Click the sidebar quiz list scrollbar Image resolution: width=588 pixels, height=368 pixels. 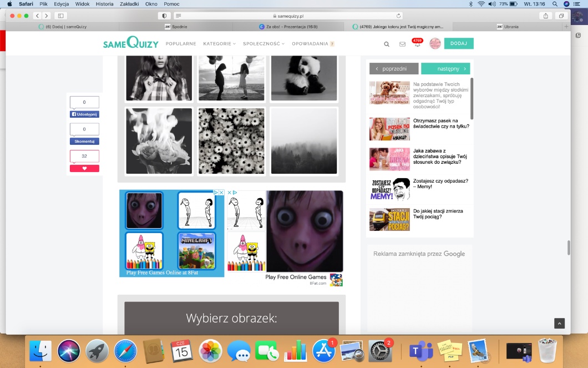coord(472,99)
